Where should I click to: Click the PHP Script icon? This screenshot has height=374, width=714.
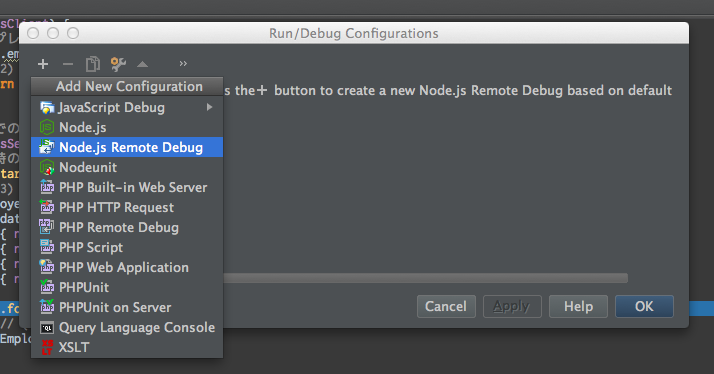pyautogui.click(x=47, y=247)
